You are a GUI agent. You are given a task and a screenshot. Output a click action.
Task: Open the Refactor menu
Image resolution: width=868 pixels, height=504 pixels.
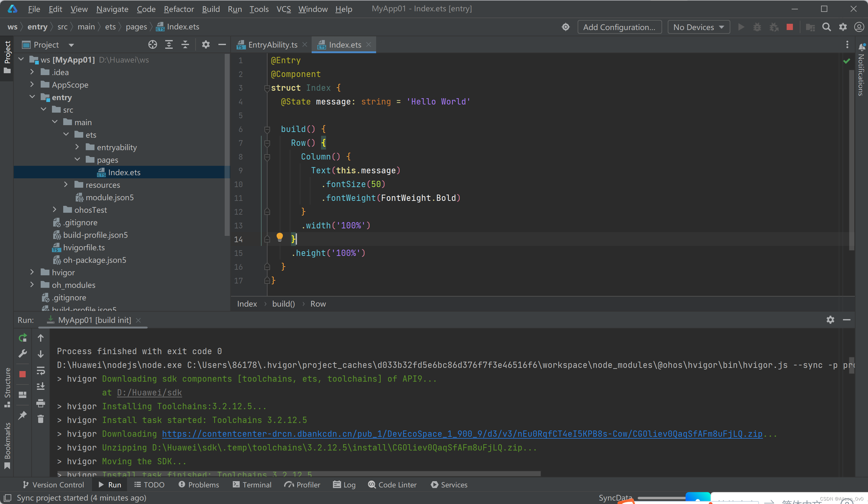click(x=179, y=9)
